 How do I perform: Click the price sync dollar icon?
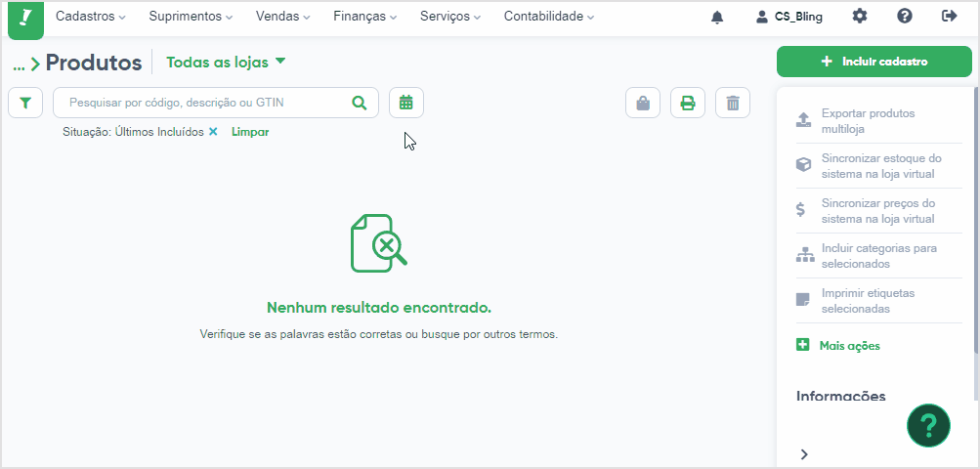800,209
